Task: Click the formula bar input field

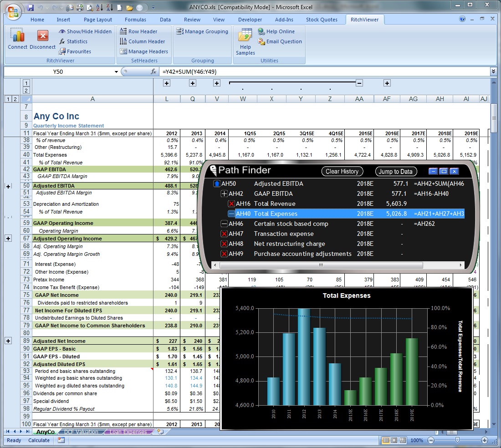Action: click(324, 71)
